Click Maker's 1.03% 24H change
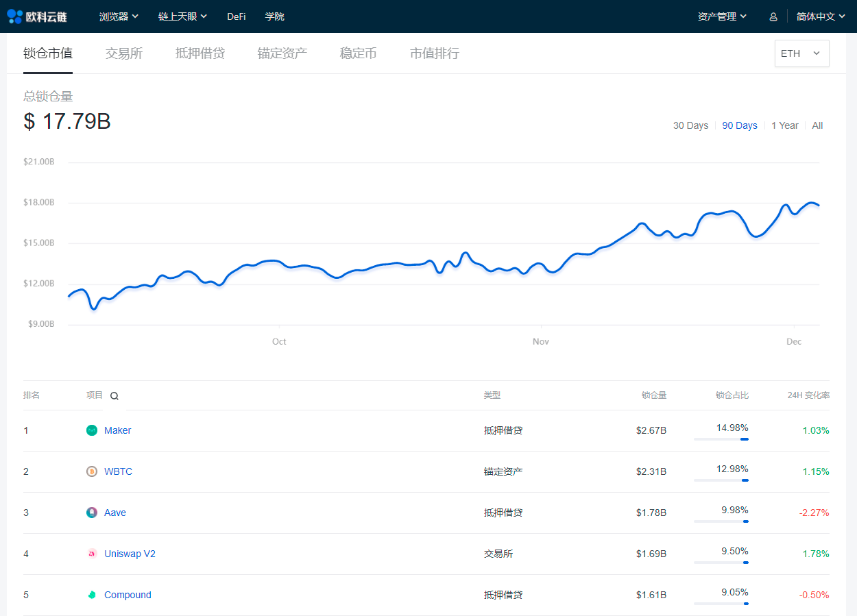 816,430
